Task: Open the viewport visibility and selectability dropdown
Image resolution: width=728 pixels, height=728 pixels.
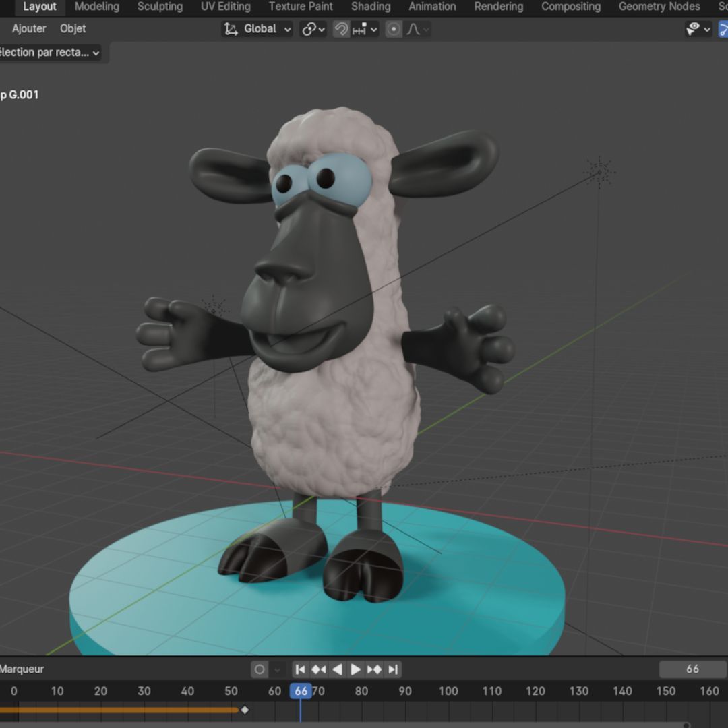Action: (x=698, y=29)
